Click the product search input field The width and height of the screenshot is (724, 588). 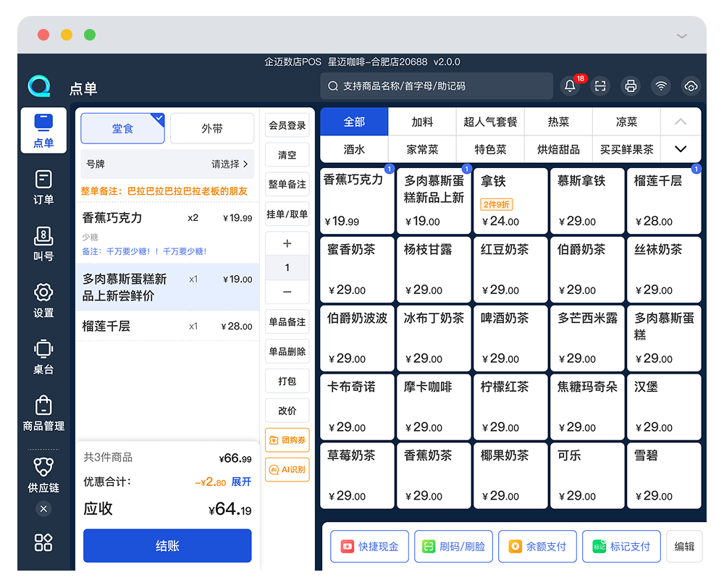(x=437, y=86)
